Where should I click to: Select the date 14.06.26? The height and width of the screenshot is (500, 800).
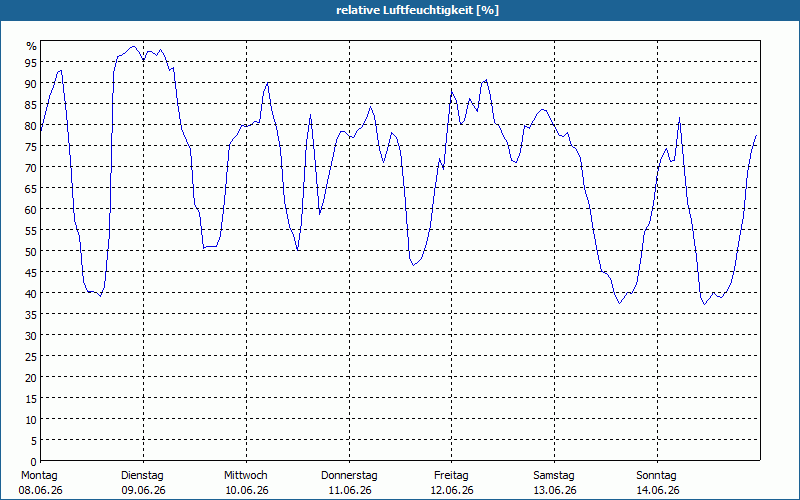pos(658,490)
